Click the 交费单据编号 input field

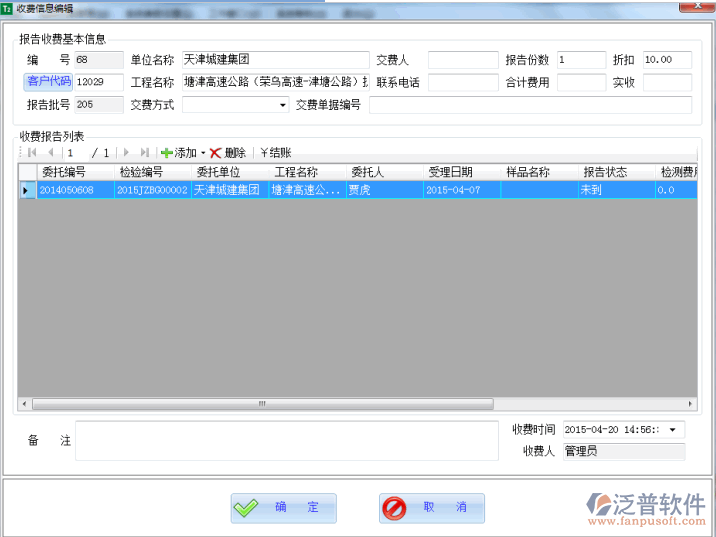pos(531,105)
